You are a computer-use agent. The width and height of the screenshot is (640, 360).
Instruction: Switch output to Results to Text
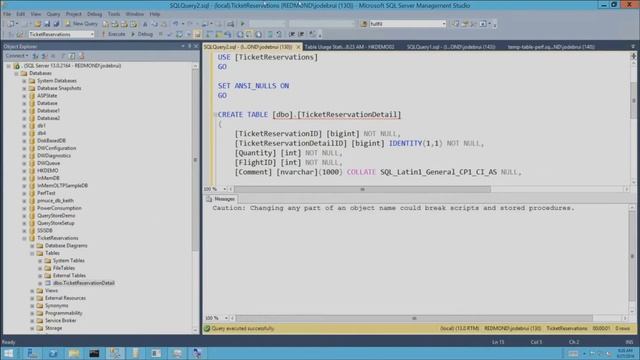(240, 34)
